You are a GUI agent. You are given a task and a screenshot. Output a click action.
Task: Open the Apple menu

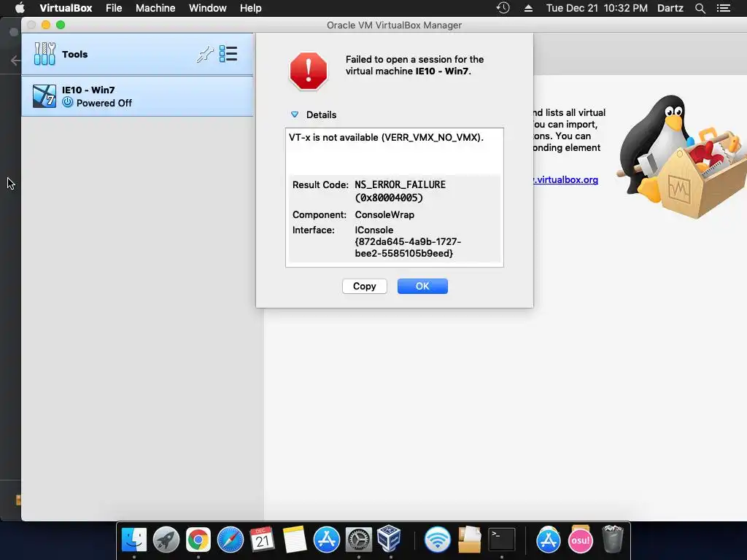pyautogui.click(x=20, y=8)
